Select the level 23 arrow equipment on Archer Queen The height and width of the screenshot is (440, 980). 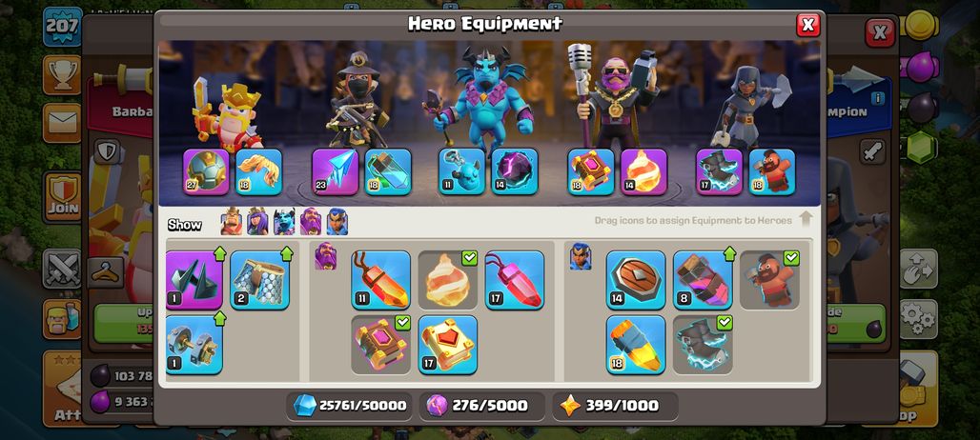(335, 171)
